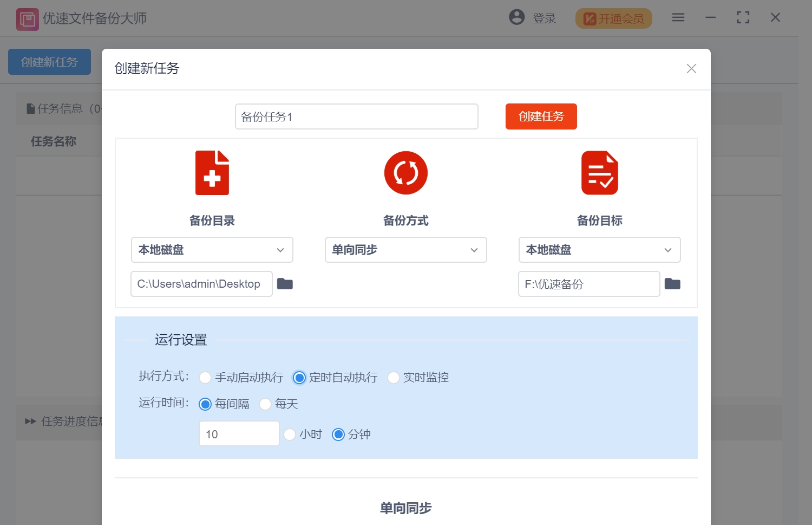Click the 优速文件备份大师 app logo
This screenshot has width=812, height=525.
pyautogui.click(x=27, y=18)
